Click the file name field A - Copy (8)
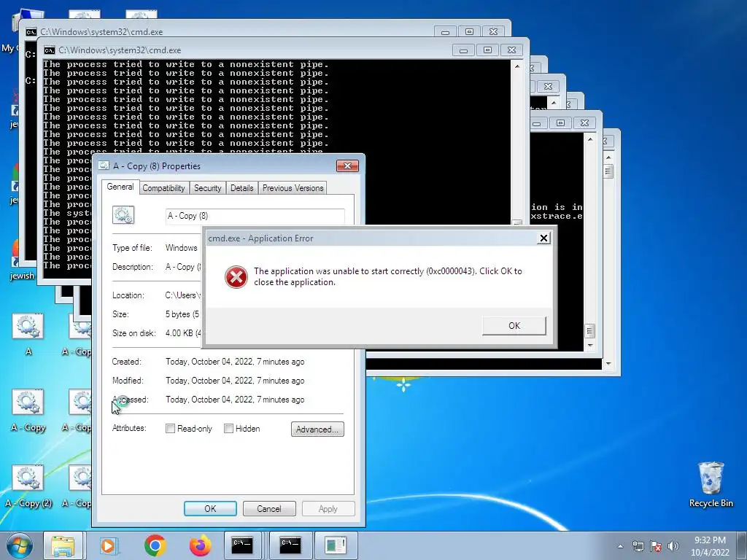Image resolution: width=747 pixels, height=560 pixels. (x=255, y=216)
